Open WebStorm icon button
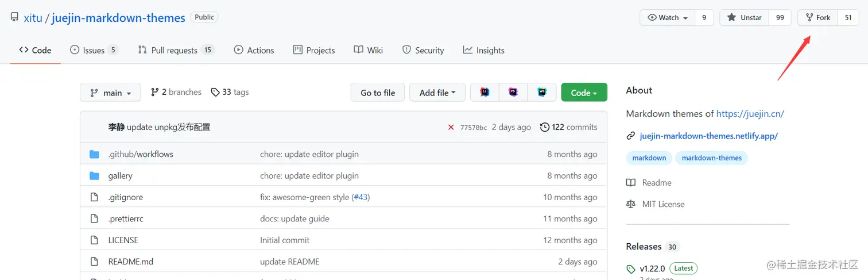 point(542,93)
